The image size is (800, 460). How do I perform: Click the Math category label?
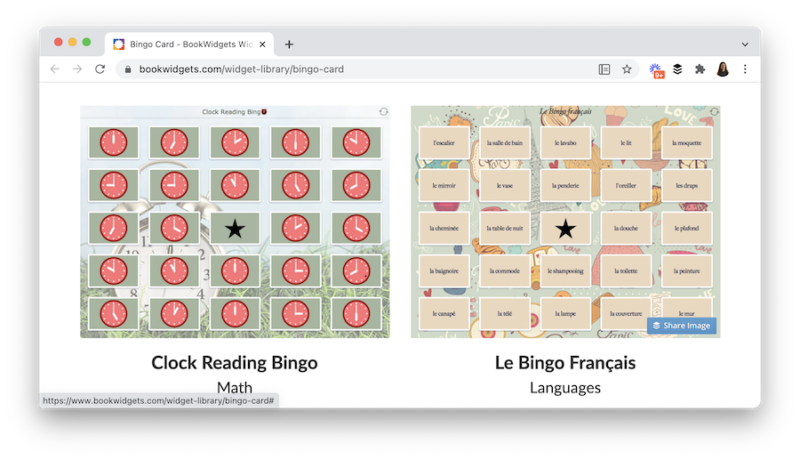click(235, 387)
